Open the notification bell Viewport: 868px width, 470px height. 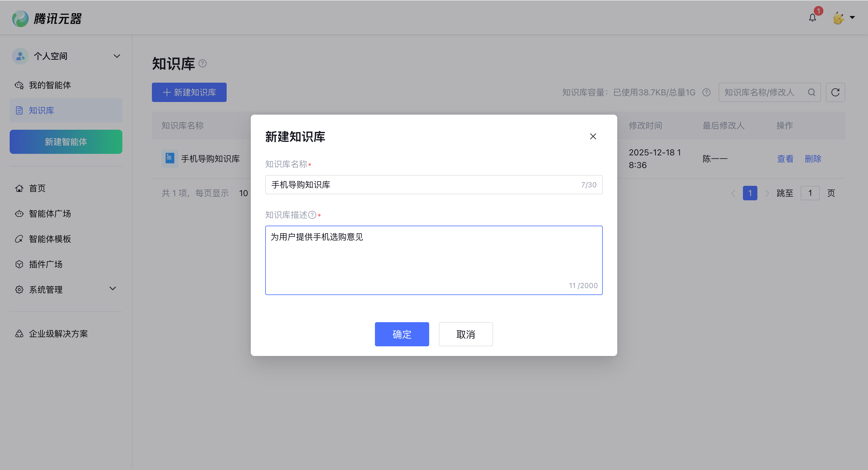(x=813, y=17)
